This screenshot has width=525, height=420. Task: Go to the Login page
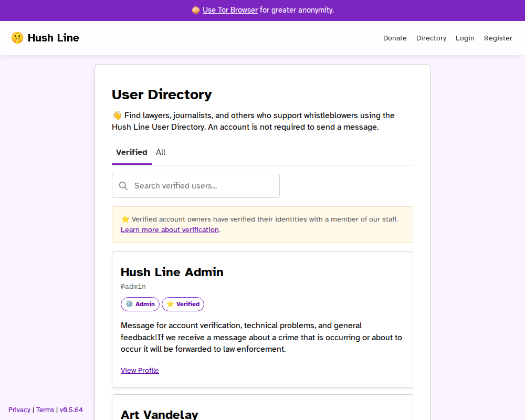click(465, 38)
